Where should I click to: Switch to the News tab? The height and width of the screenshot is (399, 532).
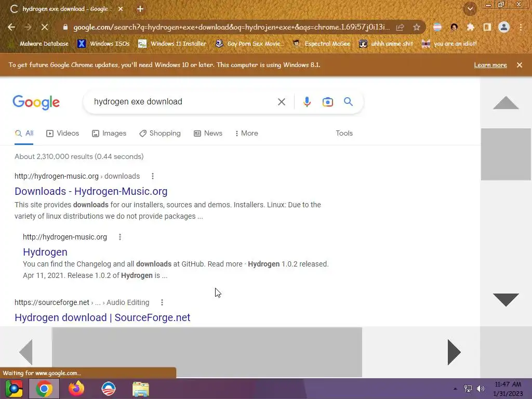(208, 134)
